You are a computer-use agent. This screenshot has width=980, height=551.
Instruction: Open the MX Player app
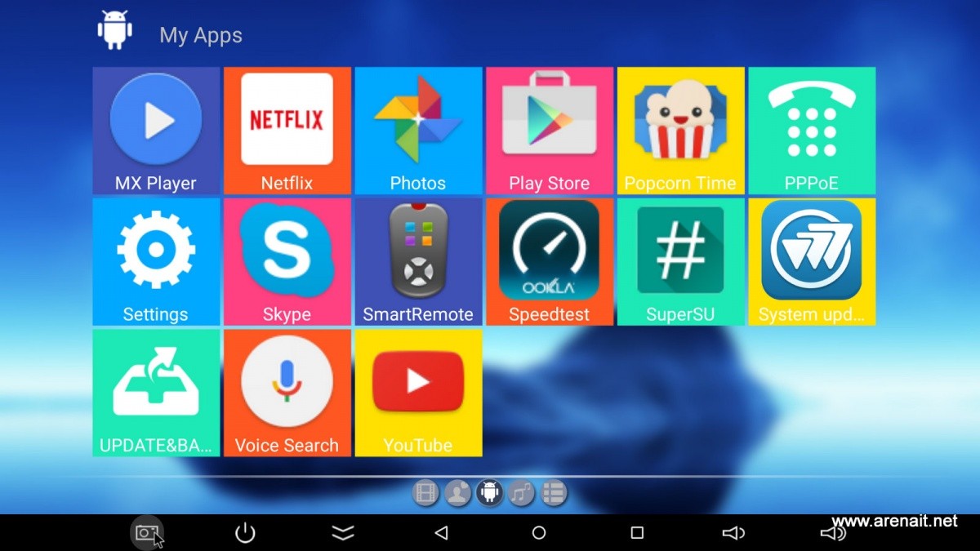click(x=156, y=131)
